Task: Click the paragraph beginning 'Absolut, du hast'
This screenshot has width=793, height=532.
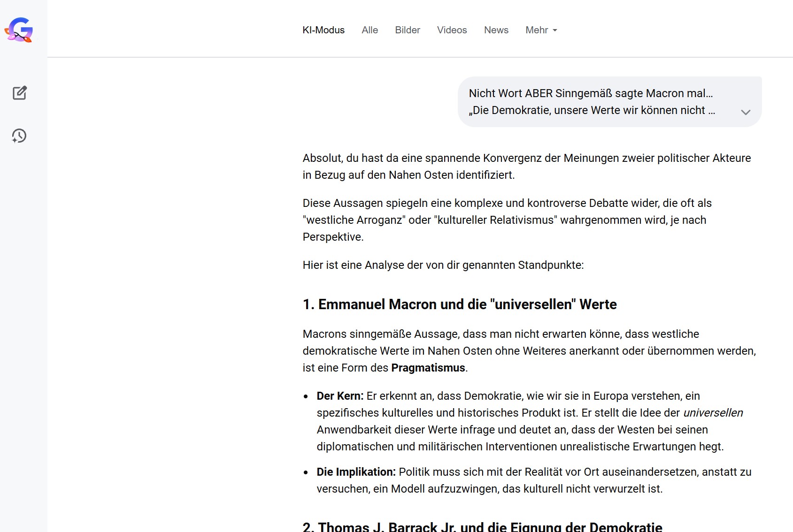Action: pyautogui.click(x=526, y=167)
